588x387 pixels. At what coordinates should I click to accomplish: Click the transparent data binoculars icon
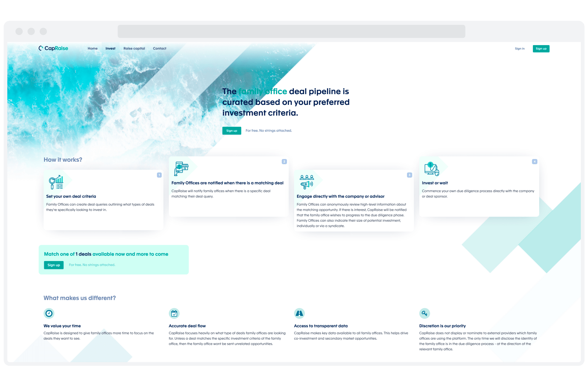(299, 313)
